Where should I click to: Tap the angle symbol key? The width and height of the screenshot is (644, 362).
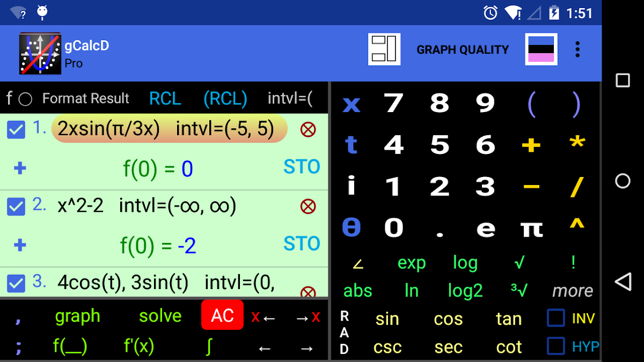pyautogui.click(x=357, y=263)
